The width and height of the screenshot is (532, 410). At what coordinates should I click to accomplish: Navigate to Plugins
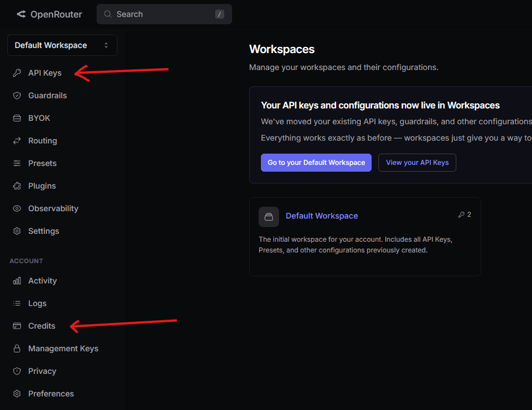coord(42,186)
